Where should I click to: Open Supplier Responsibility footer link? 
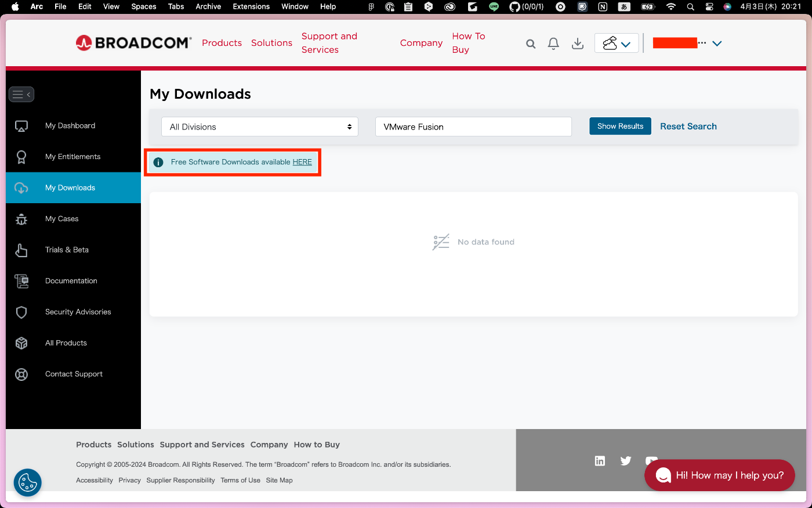click(180, 480)
